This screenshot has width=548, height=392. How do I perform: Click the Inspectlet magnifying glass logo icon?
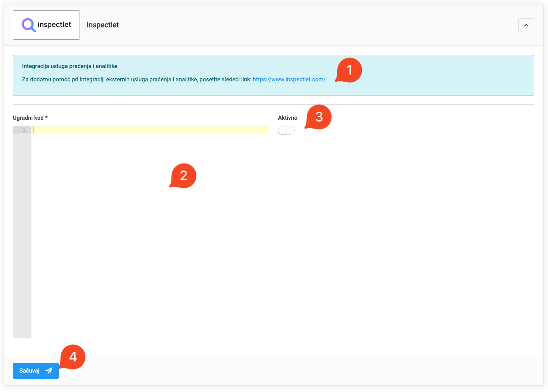(x=29, y=25)
